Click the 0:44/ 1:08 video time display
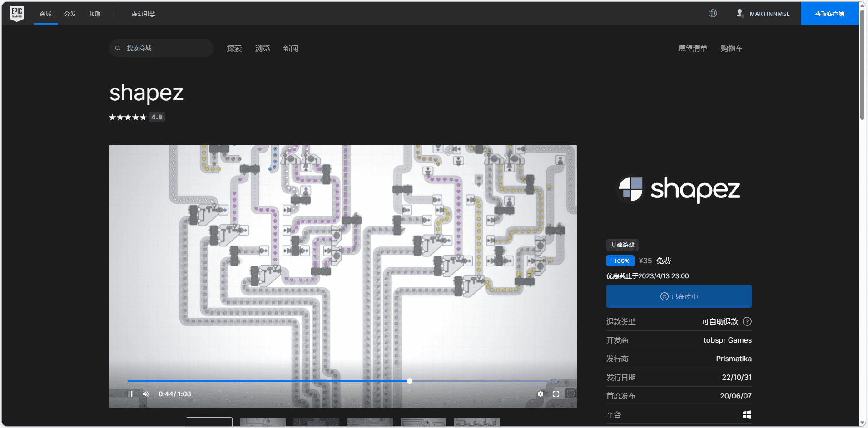 point(175,394)
